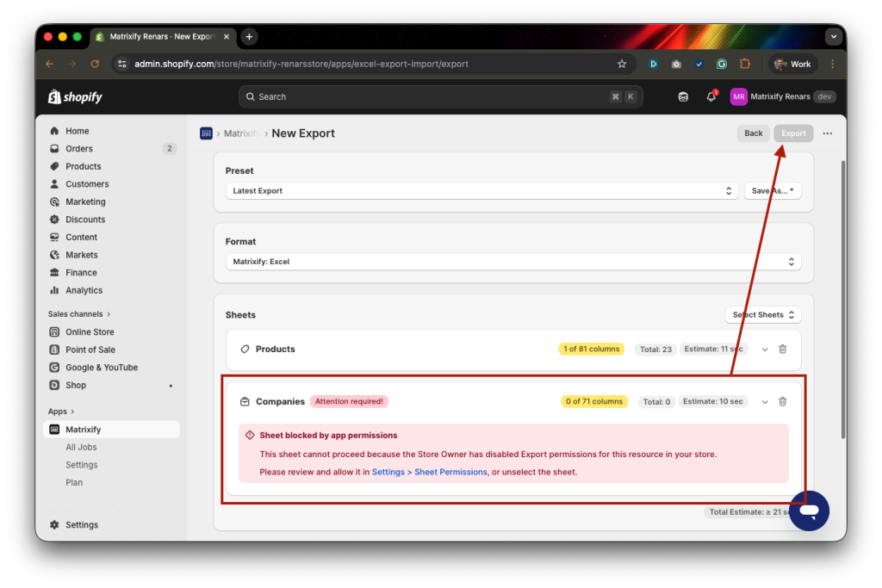This screenshot has width=882, height=588.
Task: Switch to the Matrixify Renars browser tab
Action: [159, 36]
